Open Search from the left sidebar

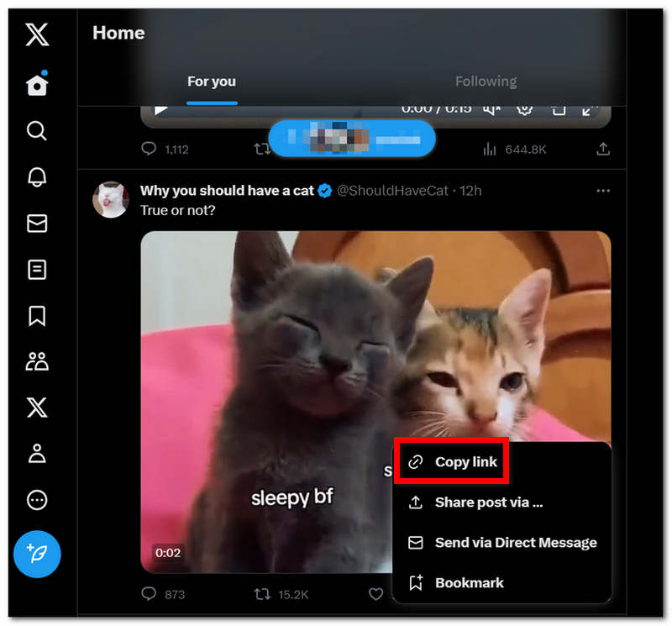click(37, 131)
